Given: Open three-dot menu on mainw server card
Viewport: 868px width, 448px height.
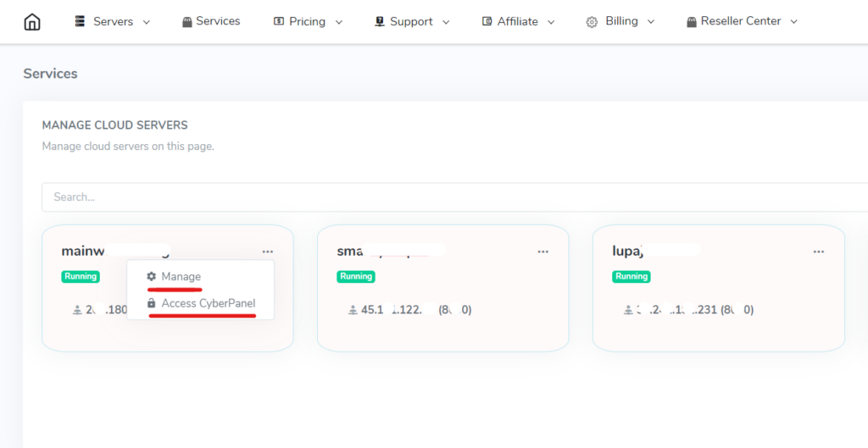Looking at the screenshot, I should [268, 252].
